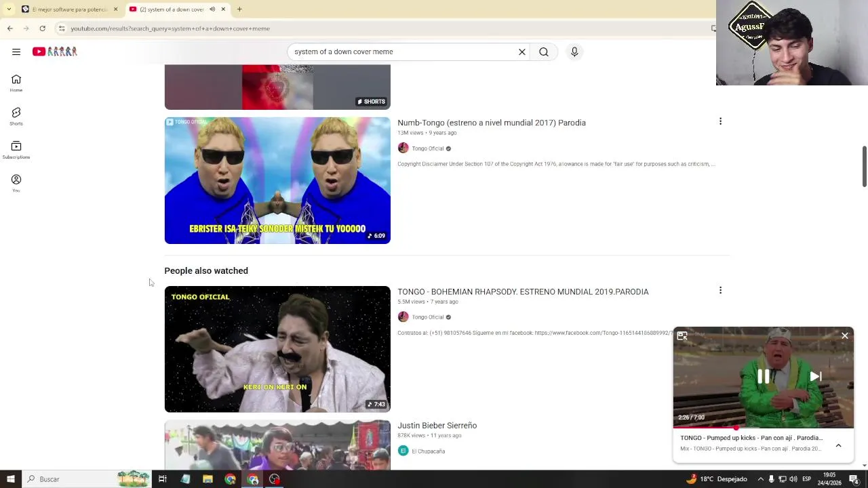Open Tongo Oficial channel under Bohemian Rhapsody
The height and width of the screenshot is (488, 868).
[x=428, y=317]
